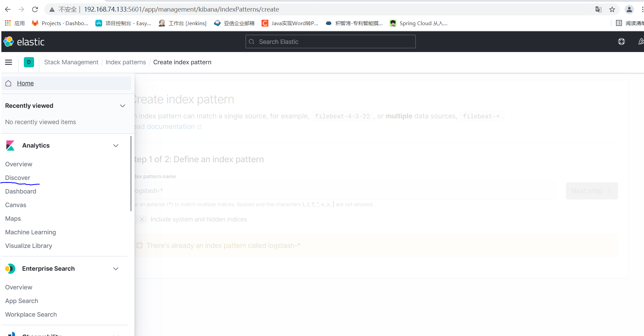Click the Next step button
The height and width of the screenshot is (336, 644).
tap(592, 191)
